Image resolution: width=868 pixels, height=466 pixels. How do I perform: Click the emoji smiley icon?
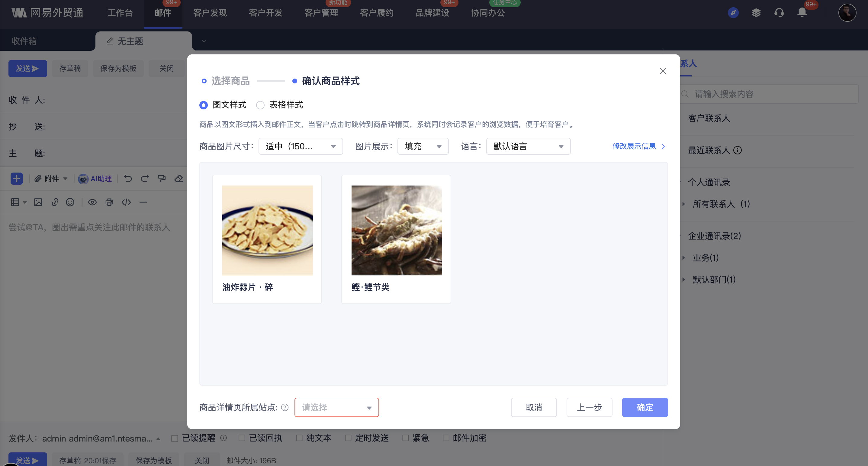click(70, 202)
